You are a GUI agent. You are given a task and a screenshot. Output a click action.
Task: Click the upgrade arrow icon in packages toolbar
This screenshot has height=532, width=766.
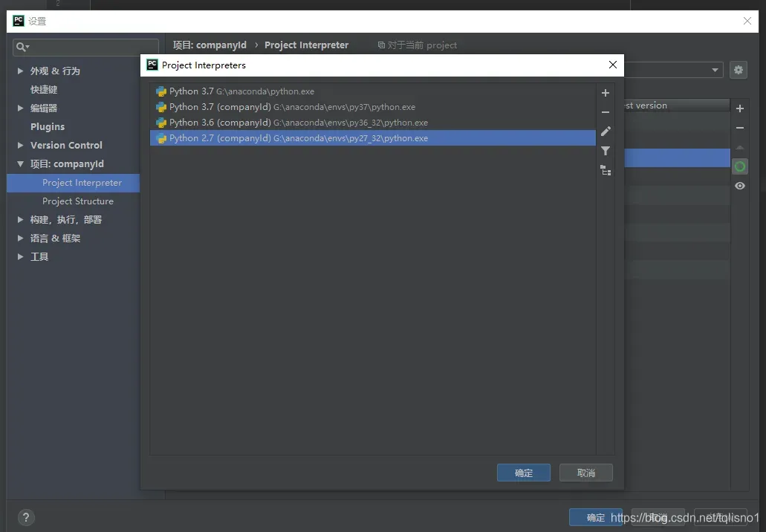point(739,147)
